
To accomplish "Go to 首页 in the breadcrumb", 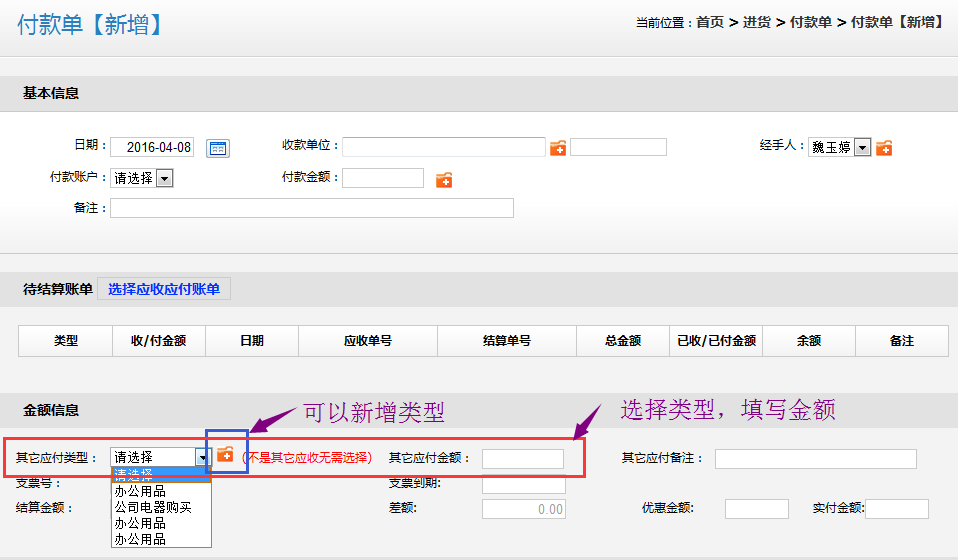I will (710, 22).
